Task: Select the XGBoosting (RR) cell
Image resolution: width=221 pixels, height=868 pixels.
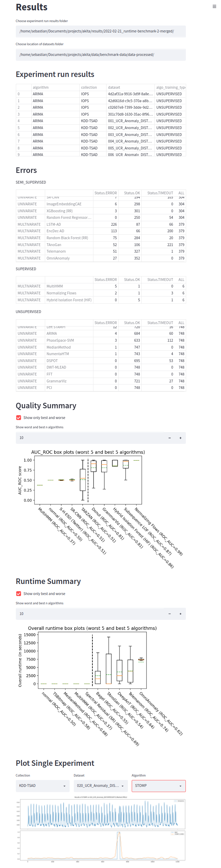Action: click(x=69, y=211)
